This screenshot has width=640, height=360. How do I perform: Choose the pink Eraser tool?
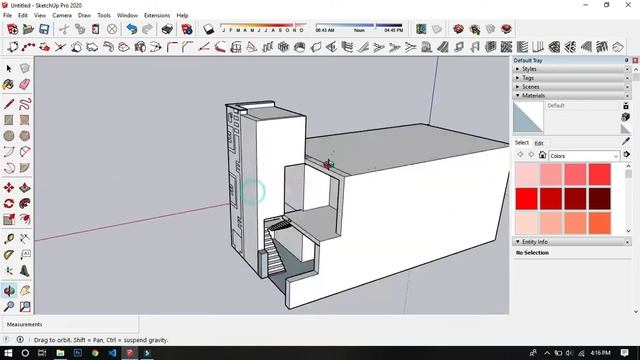tap(25, 84)
